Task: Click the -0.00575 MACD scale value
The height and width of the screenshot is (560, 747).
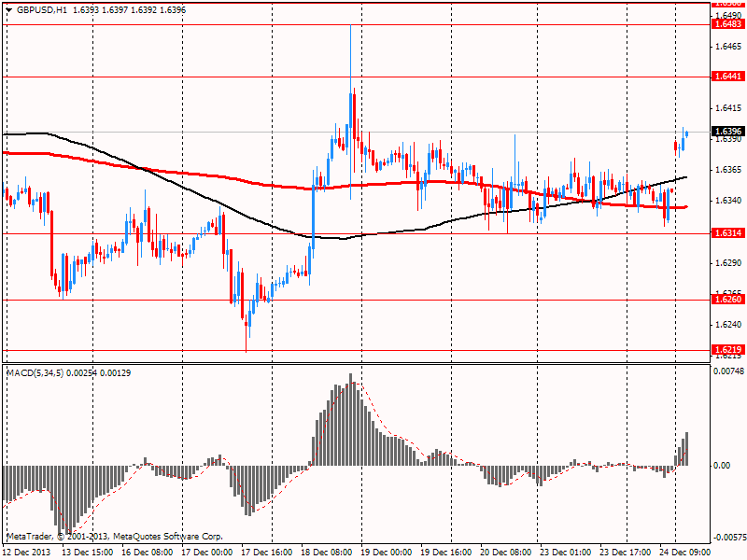Action: [x=728, y=538]
